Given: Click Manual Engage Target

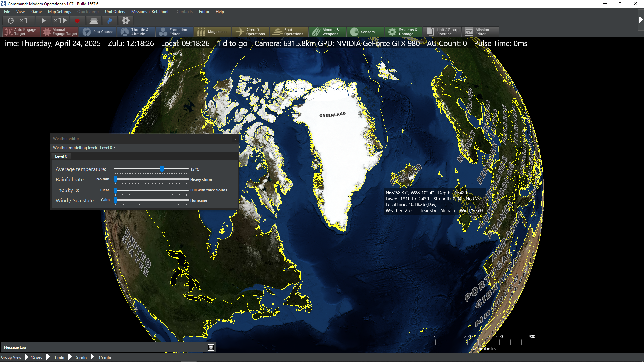Looking at the screenshot, I should (x=60, y=32).
